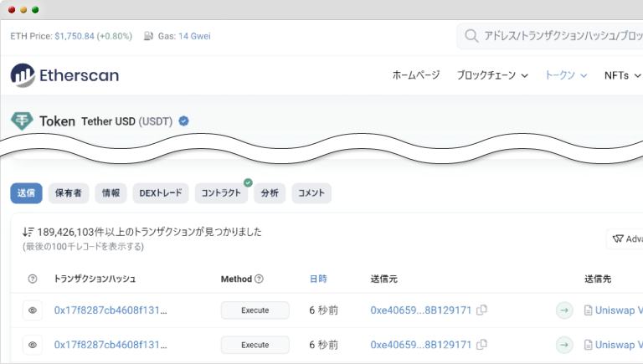Toggle preview eye for second transaction
Viewport: 643px width, 364px height.
pyautogui.click(x=33, y=345)
